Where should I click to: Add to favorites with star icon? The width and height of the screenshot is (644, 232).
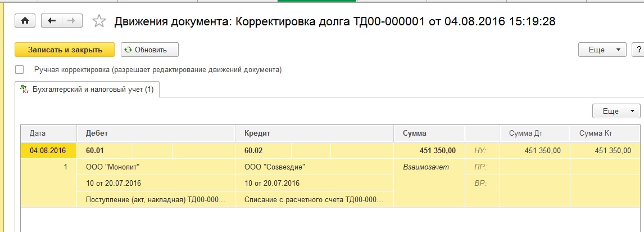[99, 21]
